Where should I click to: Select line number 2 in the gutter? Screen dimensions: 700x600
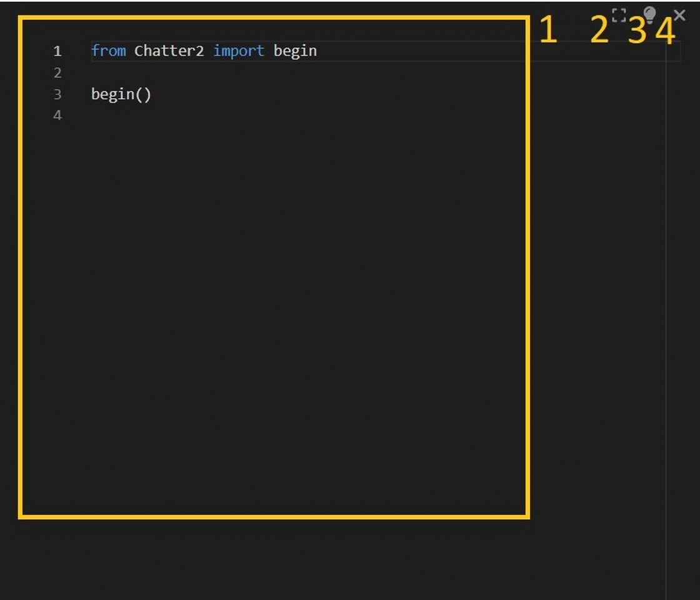[x=57, y=72]
